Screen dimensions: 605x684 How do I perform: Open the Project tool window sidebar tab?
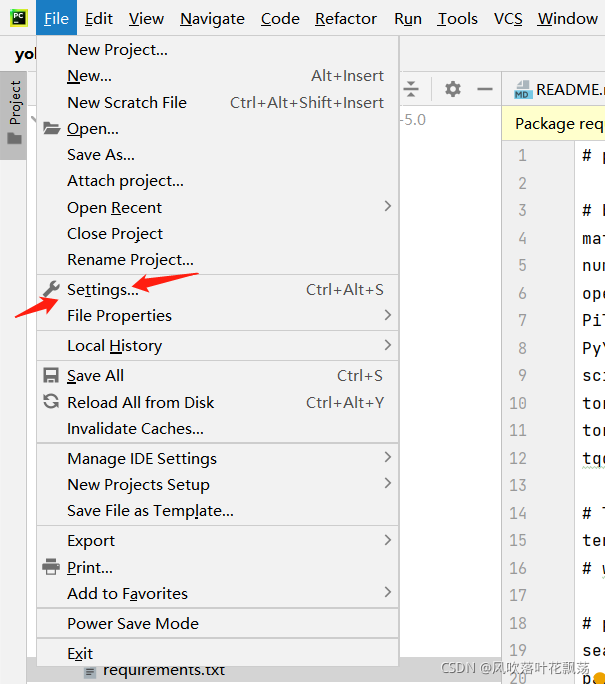[14, 114]
